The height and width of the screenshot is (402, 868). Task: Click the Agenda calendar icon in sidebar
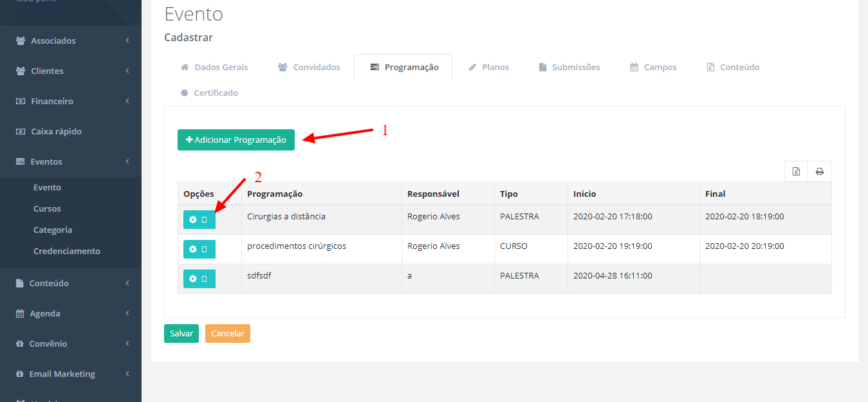point(19,313)
